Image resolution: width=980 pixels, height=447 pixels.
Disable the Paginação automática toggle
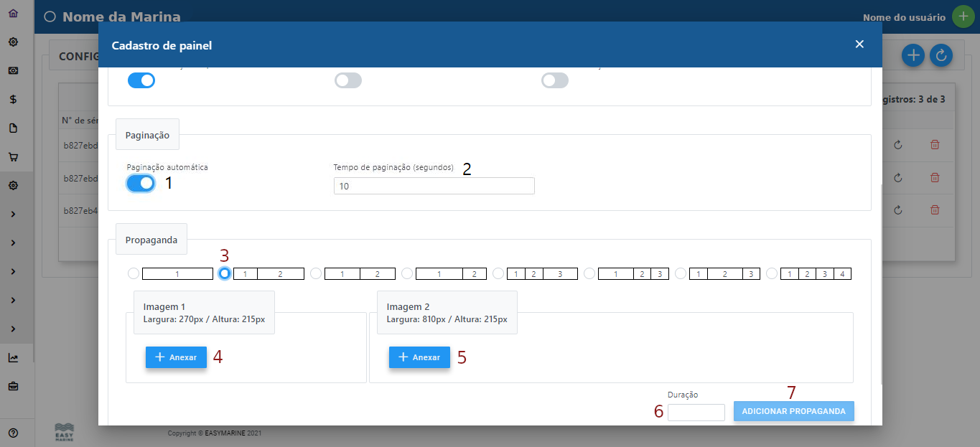point(141,184)
